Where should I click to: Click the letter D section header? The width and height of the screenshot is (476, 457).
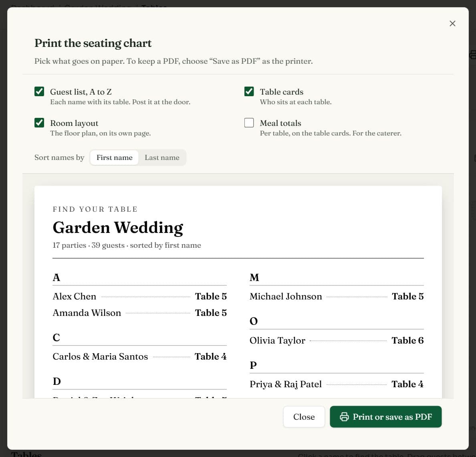pos(56,381)
